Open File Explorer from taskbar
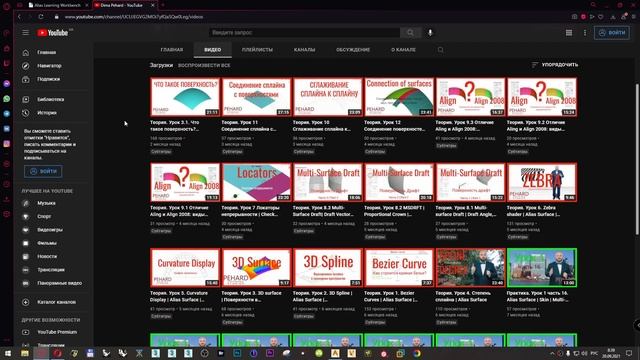Image resolution: width=640 pixels, height=360 pixels. pos(24,353)
